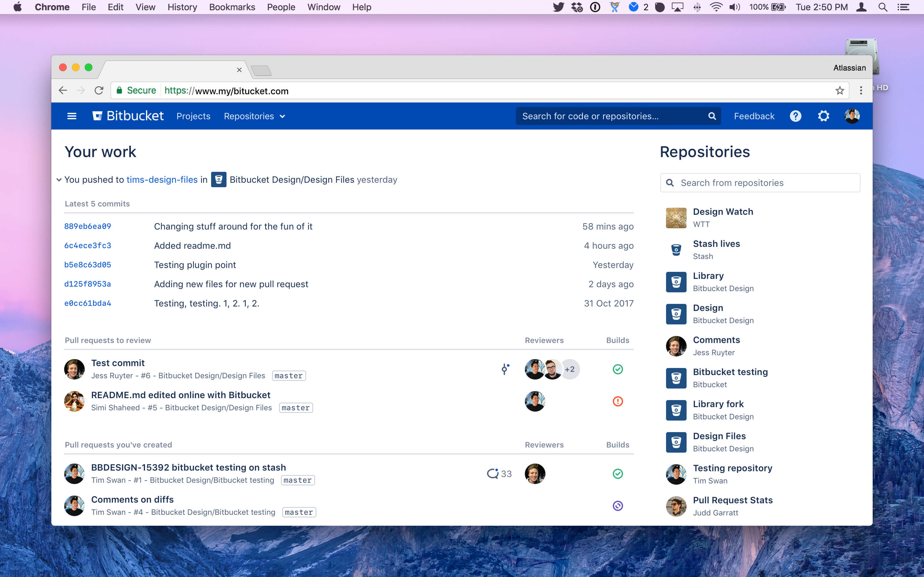
Task: Open Projects in Bitbucket navigation
Action: click(x=193, y=116)
